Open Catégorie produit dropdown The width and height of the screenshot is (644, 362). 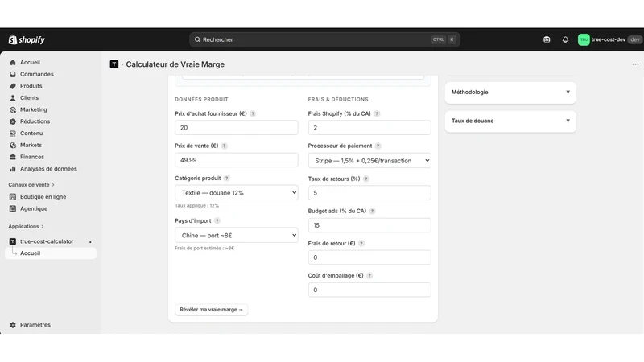pyautogui.click(x=236, y=193)
